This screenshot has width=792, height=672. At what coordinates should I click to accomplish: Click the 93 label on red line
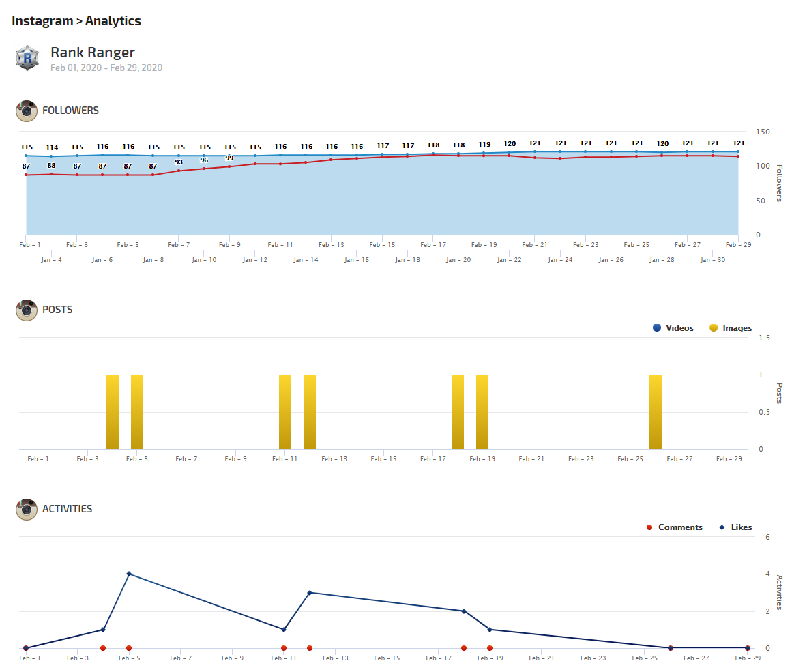pos(179,162)
